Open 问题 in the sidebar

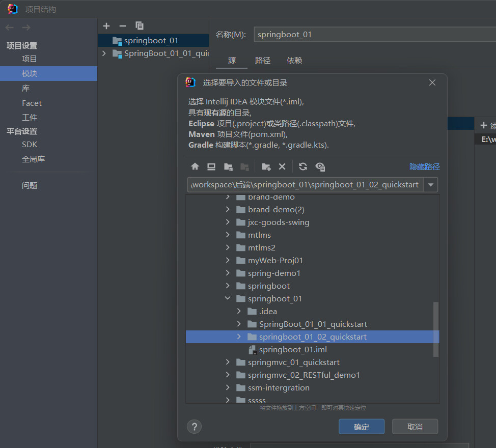tap(30, 186)
